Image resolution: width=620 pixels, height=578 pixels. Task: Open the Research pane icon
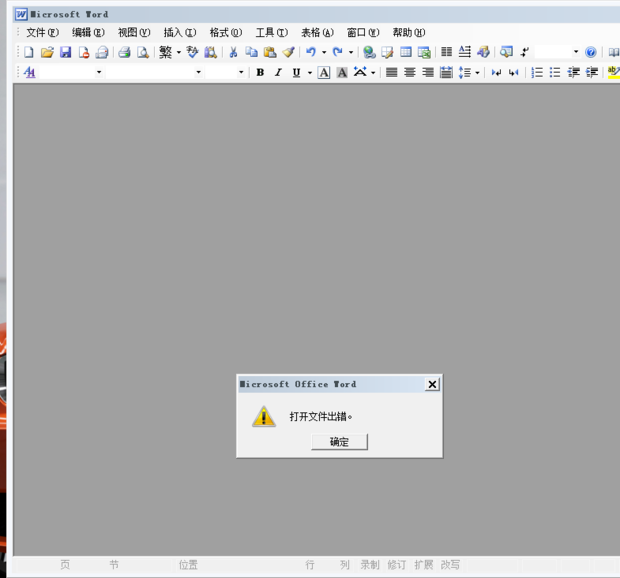pos(210,52)
